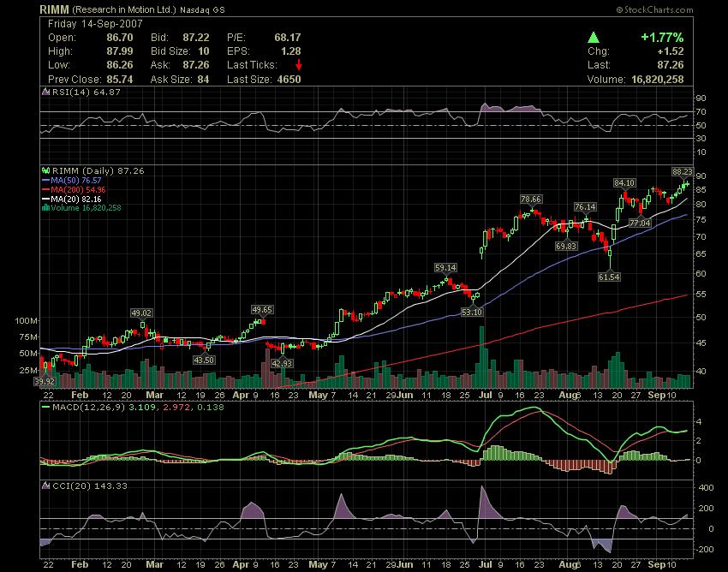Select the 61.54 price low label

point(609,277)
